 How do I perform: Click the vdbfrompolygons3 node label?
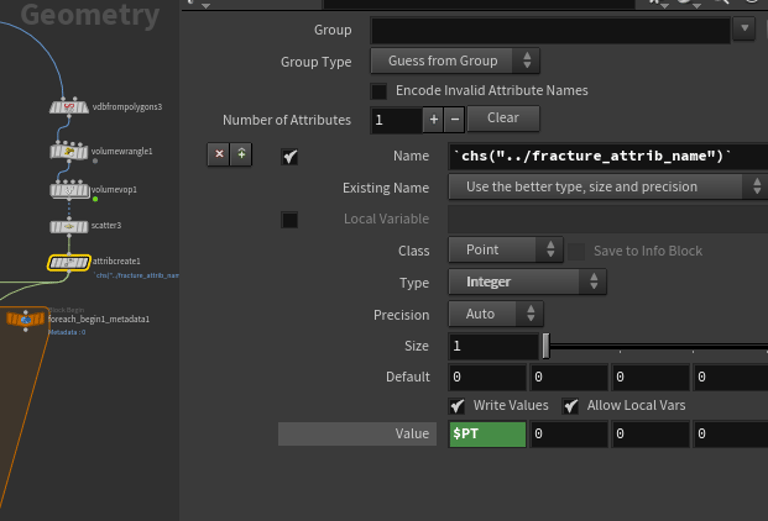pyautogui.click(x=127, y=107)
